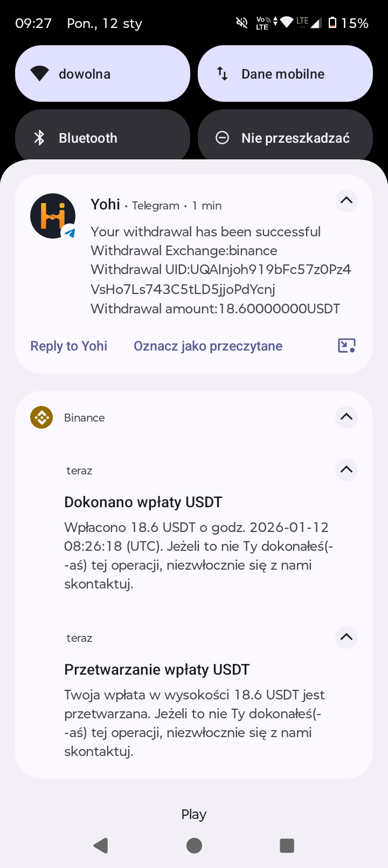Viewport: 388px width, 868px height.
Task: Collapse the Yohi Telegram notification
Action: pos(347,201)
